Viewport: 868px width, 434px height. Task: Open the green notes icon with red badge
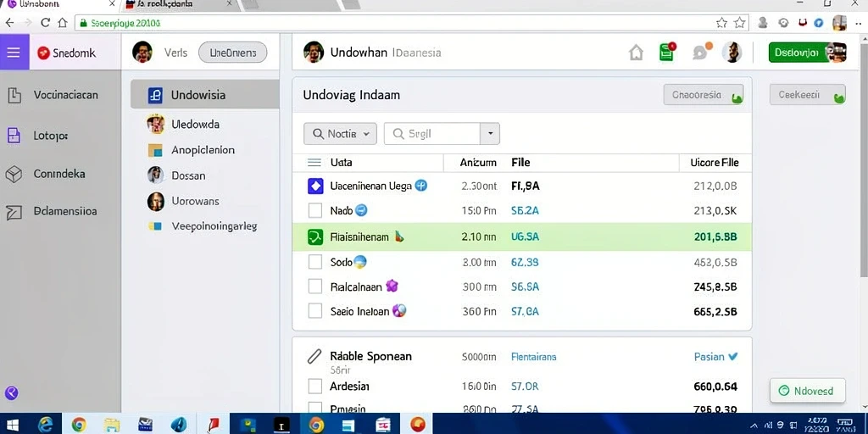[x=667, y=52]
